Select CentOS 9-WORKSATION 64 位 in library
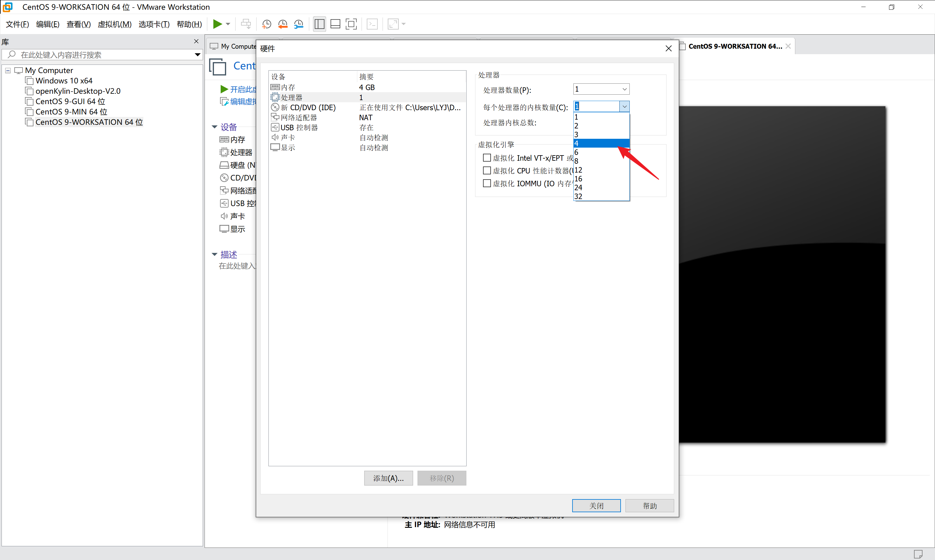The width and height of the screenshot is (935, 560). point(89,122)
